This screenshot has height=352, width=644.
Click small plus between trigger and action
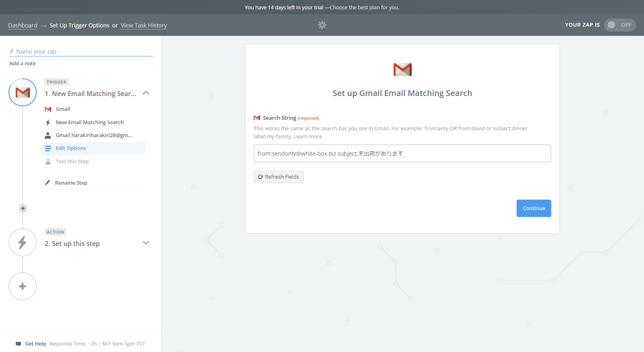point(23,208)
